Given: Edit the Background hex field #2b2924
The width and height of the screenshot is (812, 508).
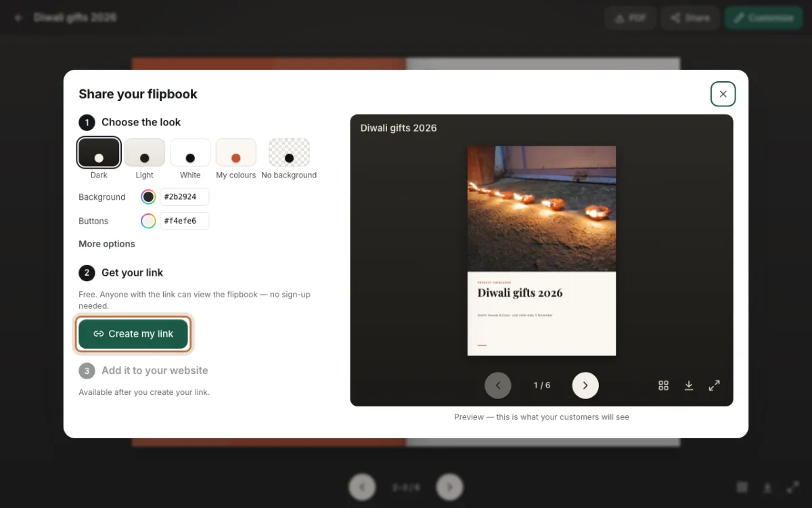Looking at the screenshot, I should [x=184, y=197].
